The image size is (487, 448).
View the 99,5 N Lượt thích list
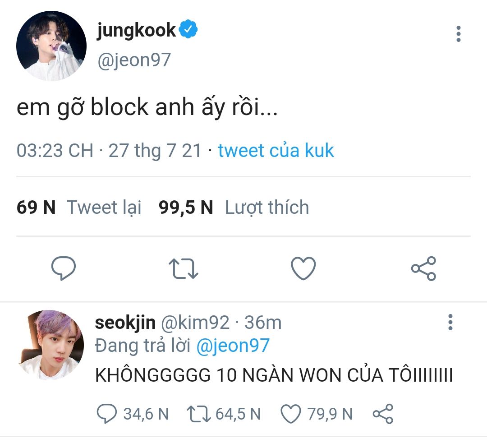[234, 207]
